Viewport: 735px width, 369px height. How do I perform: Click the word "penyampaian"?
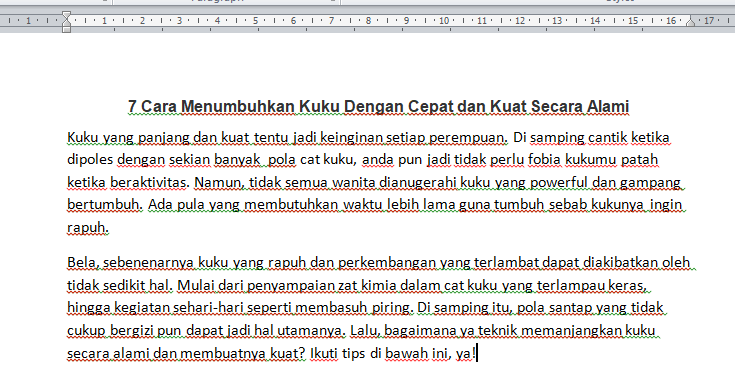point(290,285)
